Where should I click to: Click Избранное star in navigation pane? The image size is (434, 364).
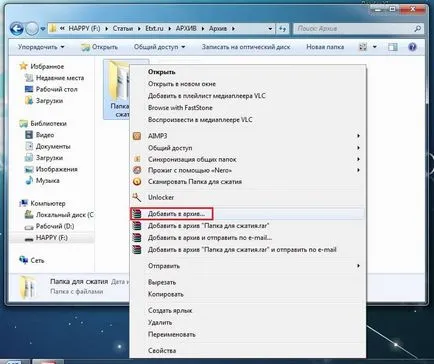(x=23, y=66)
